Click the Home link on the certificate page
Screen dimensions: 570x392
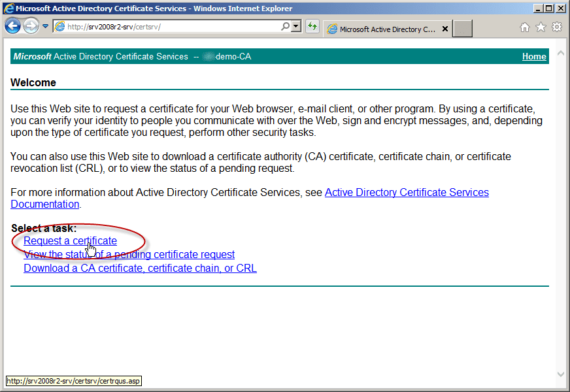pyautogui.click(x=534, y=56)
